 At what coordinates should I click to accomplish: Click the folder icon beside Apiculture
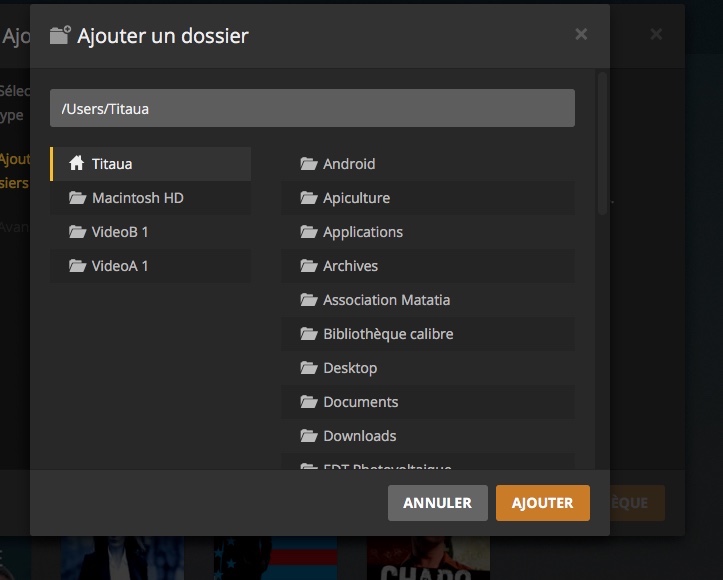pos(309,198)
